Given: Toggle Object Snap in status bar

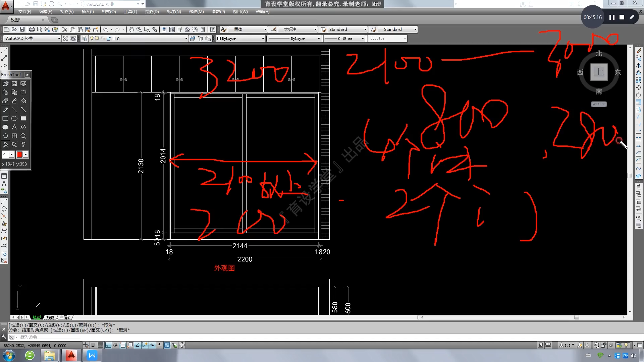Looking at the screenshot, I should [123, 345].
